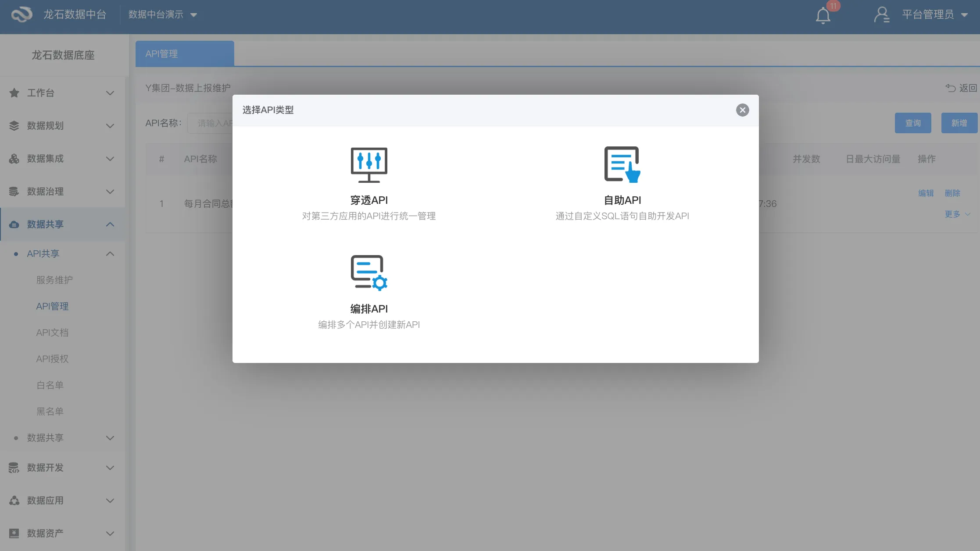Image resolution: width=980 pixels, height=551 pixels.
Task: Open the 数据中台演示 dropdown
Action: (x=162, y=15)
